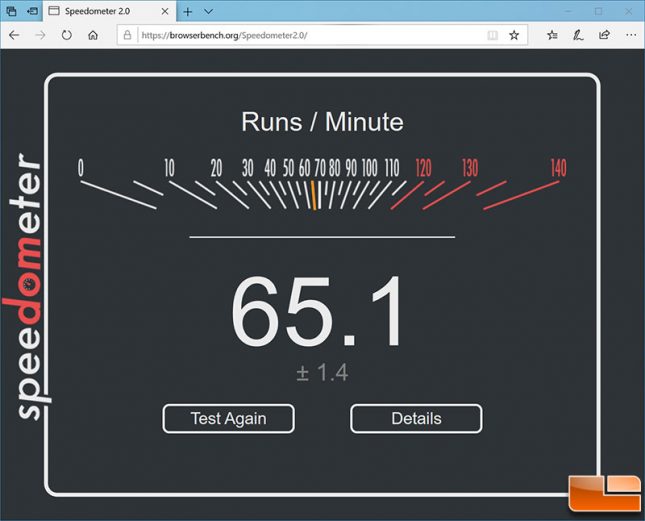Screen dimensions: 645x521
Task: Click the Runs / Minute heading
Action: pos(322,122)
